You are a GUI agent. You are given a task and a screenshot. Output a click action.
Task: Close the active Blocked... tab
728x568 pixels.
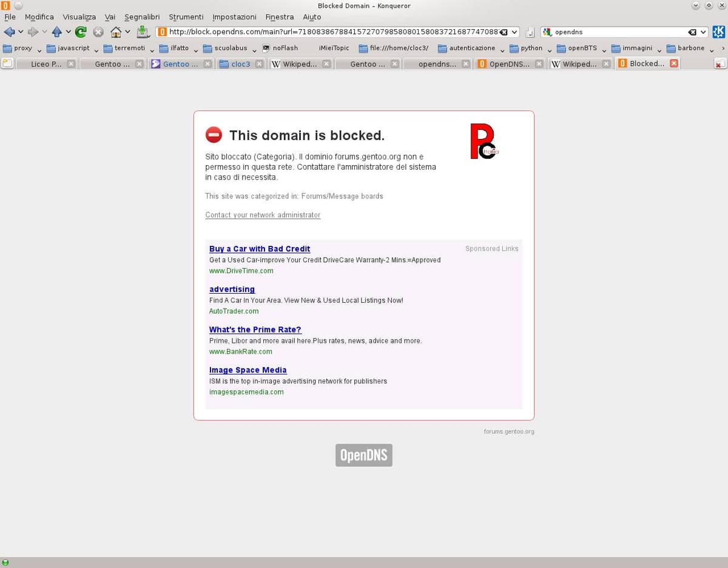pos(673,64)
